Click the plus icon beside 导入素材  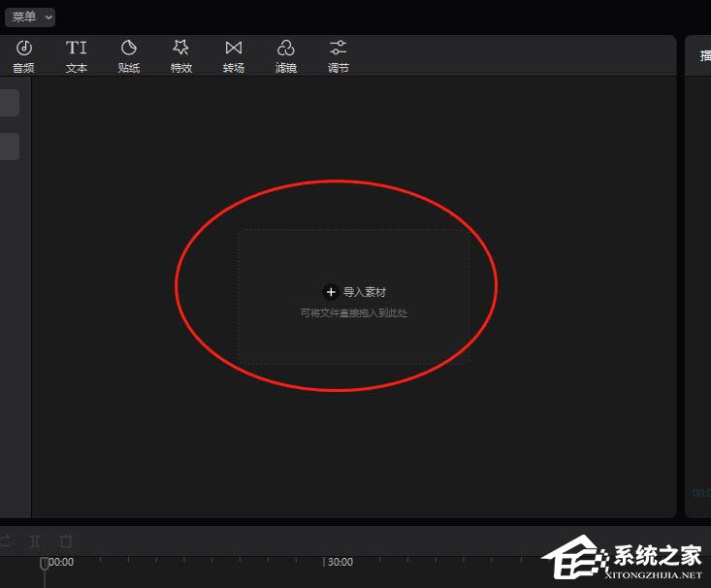pyautogui.click(x=331, y=292)
